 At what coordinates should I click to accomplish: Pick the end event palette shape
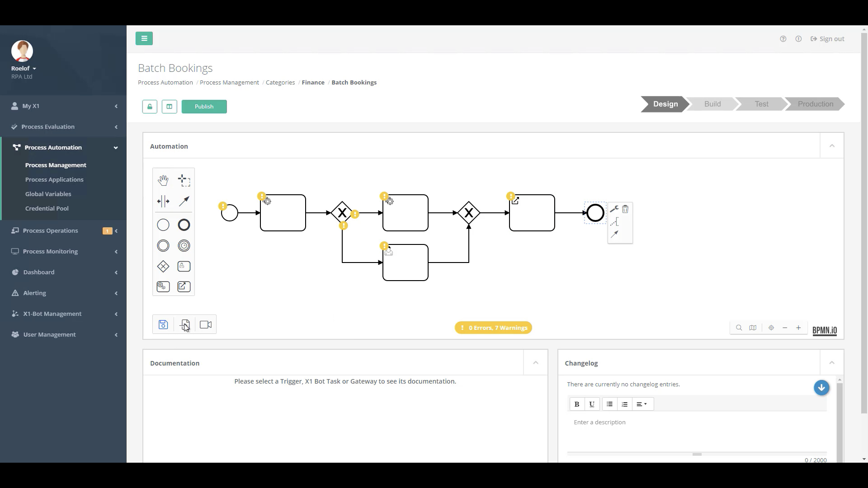click(184, 225)
